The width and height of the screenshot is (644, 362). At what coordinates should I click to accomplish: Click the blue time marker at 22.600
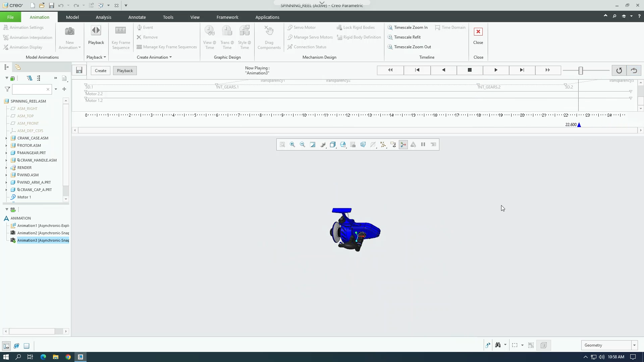579,125
